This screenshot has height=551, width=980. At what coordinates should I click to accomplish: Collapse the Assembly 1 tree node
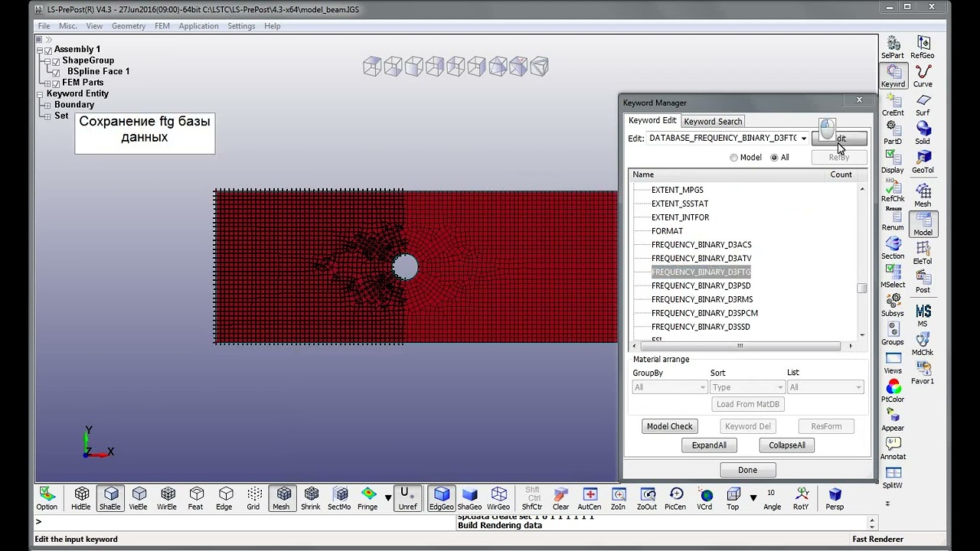pyautogui.click(x=40, y=50)
